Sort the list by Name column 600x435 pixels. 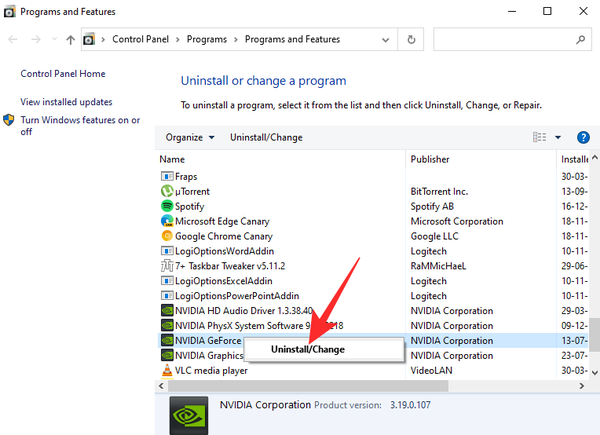tap(172, 159)
